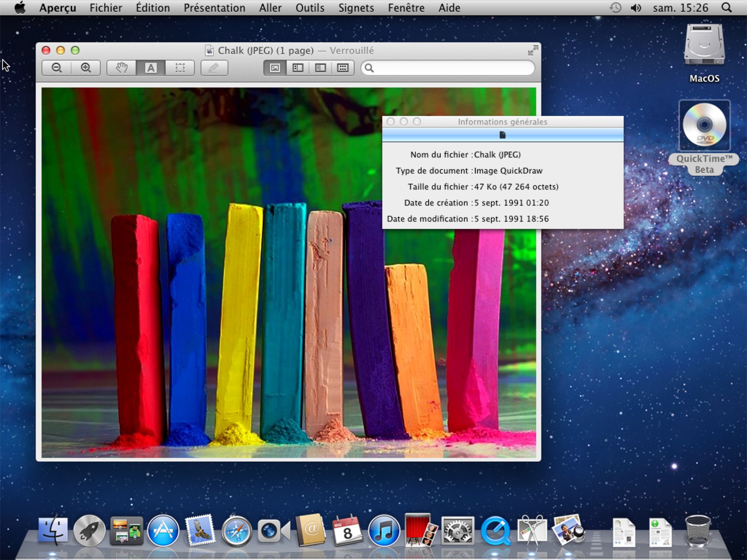Click the annotate pencil button
747x560 pixels.
coord(214,68)
